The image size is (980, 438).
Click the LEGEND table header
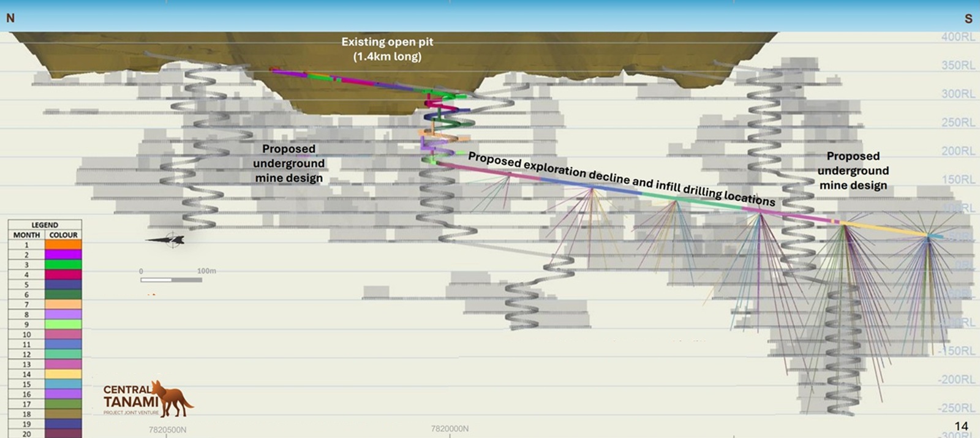[x=45, y=225]
